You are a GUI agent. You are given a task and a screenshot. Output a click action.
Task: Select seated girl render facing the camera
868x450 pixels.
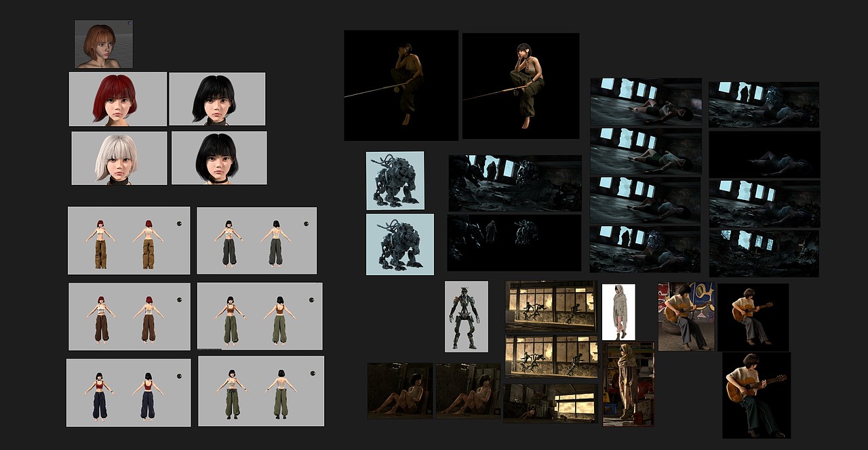point(468,390)
